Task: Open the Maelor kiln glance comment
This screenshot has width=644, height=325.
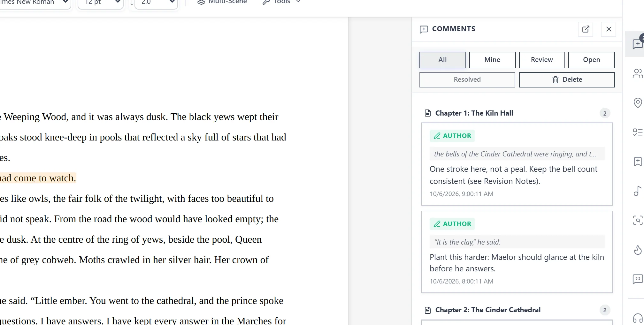Action: point(517,252)
